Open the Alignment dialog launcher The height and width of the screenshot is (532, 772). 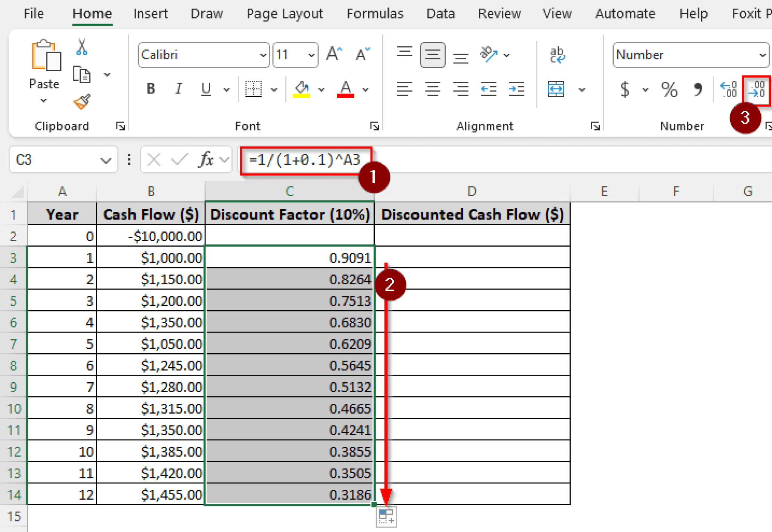point(595,126)
